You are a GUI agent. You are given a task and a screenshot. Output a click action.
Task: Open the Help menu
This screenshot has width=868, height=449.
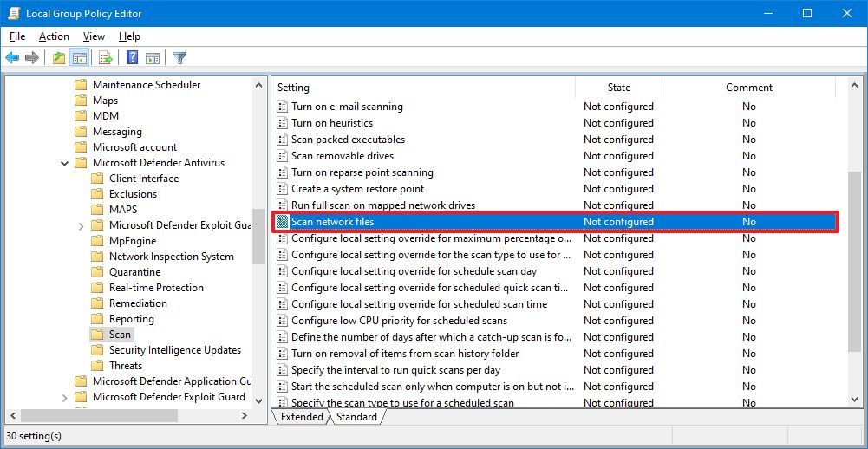pos(129,36)
